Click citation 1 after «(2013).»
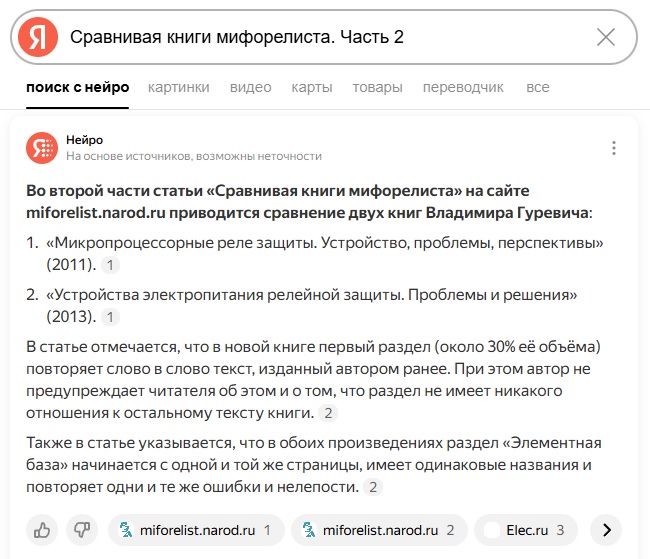This screenshot has width=650, height=559. pos(110,317)
